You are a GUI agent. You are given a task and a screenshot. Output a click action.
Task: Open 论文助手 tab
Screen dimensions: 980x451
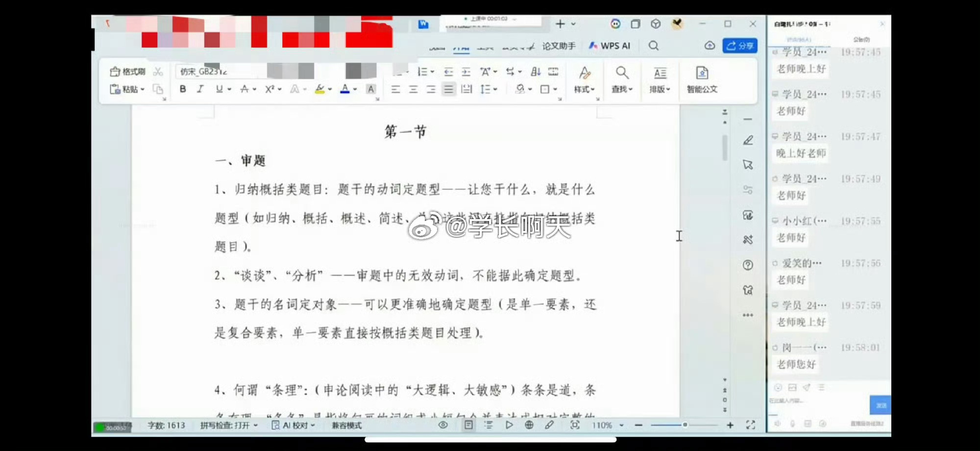click(559, 46)
